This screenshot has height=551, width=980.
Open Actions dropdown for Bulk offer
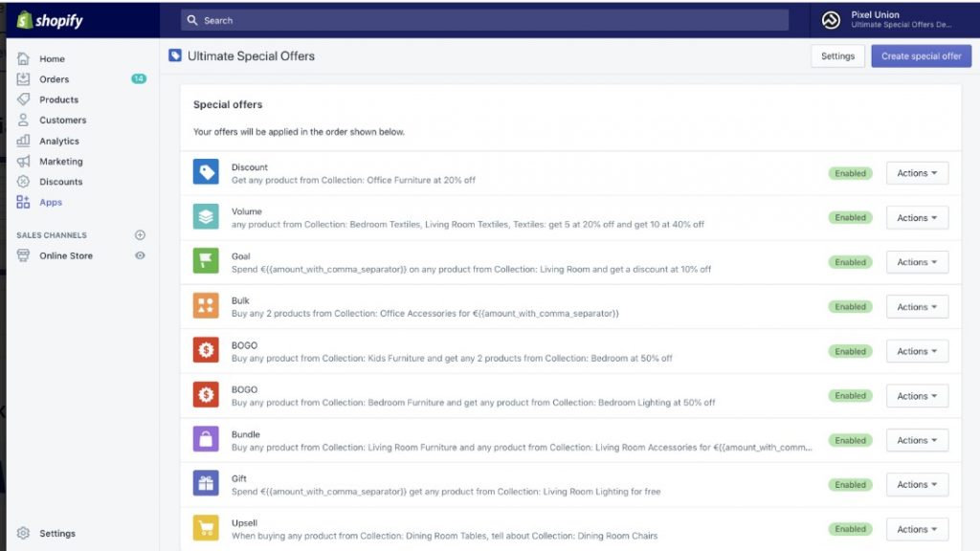917,307
